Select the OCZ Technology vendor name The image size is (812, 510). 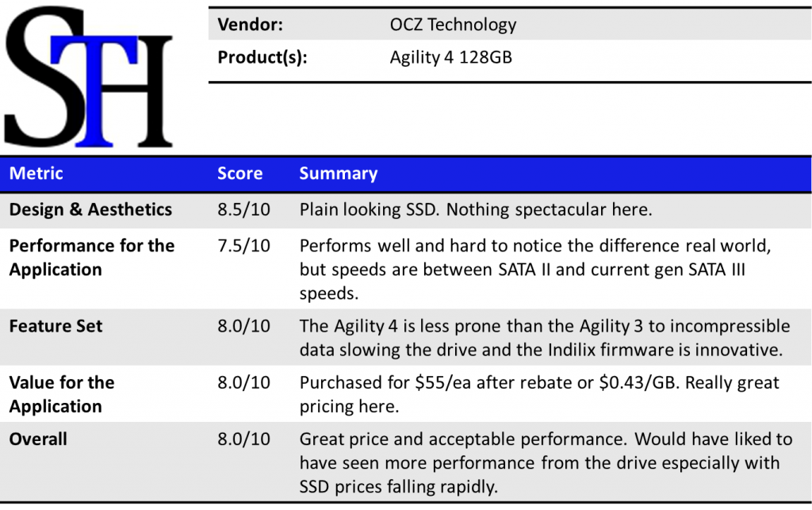(x=453, y=25)
